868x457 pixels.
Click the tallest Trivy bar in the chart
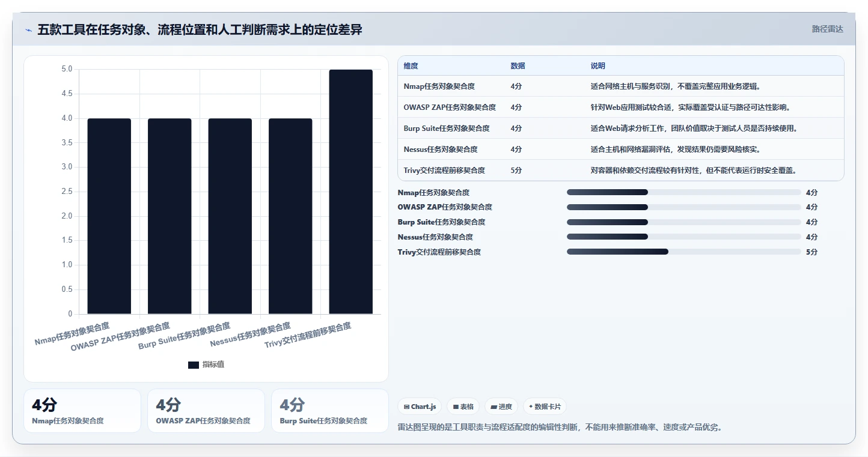351,192
